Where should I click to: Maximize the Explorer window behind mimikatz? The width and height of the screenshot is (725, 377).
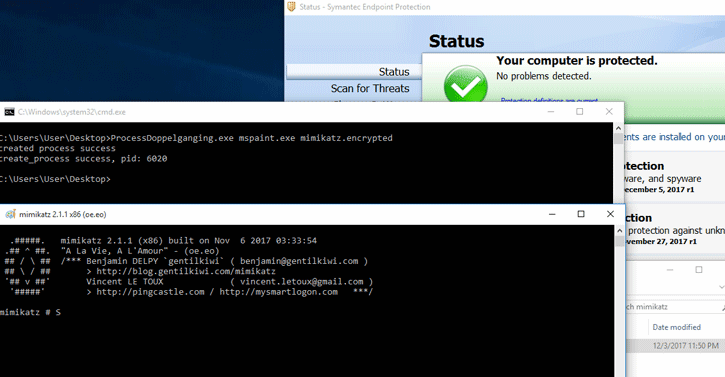pyautogui.click(x=699, y=270)
